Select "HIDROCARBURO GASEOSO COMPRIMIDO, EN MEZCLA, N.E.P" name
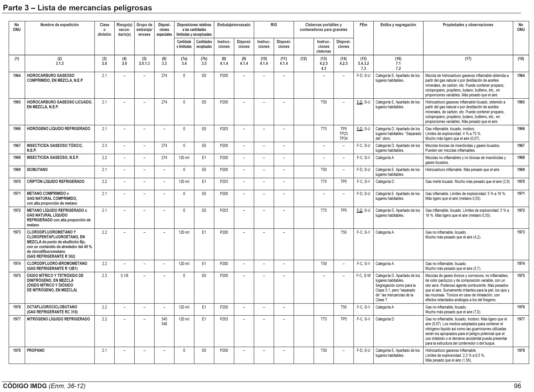This screenshot has height=392, width=534. tap(55, 78)
